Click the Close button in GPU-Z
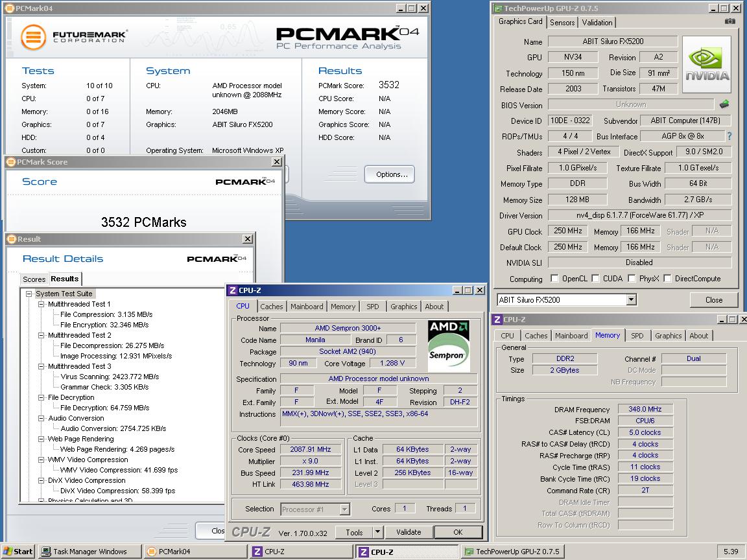Viewport: 747px width, 560px height. 714,300
